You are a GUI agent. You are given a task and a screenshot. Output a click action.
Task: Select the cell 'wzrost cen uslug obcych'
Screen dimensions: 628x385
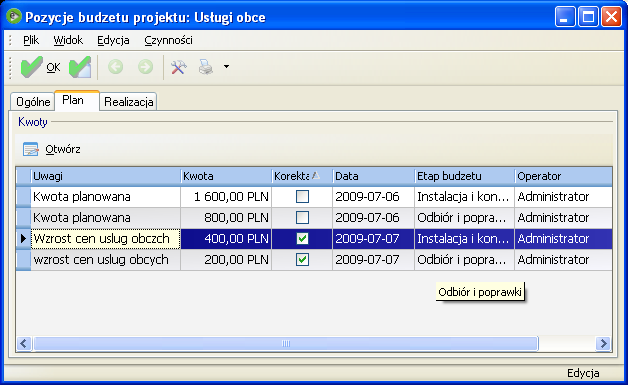pos(106,260)
